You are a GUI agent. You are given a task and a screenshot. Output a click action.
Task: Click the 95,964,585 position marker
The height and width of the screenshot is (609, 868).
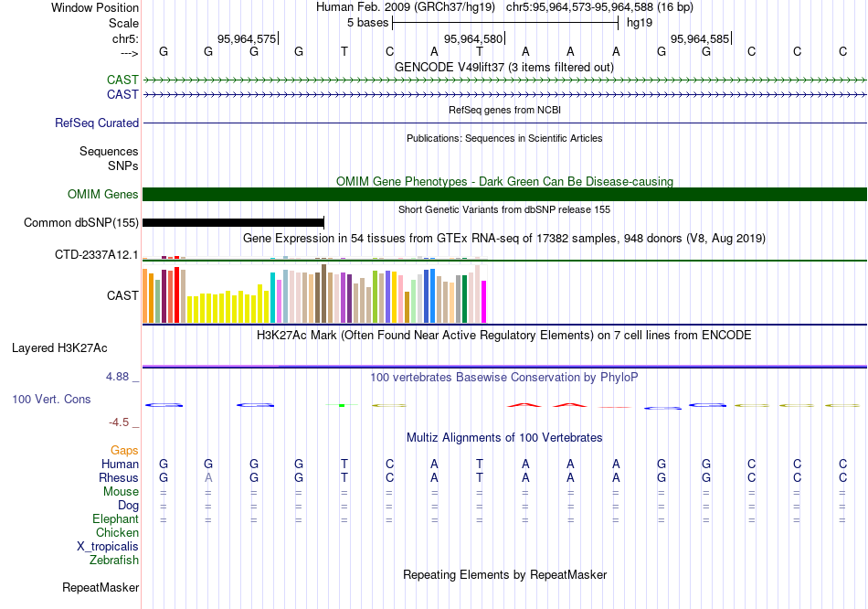pyautogui.click(x=700, y=38)
